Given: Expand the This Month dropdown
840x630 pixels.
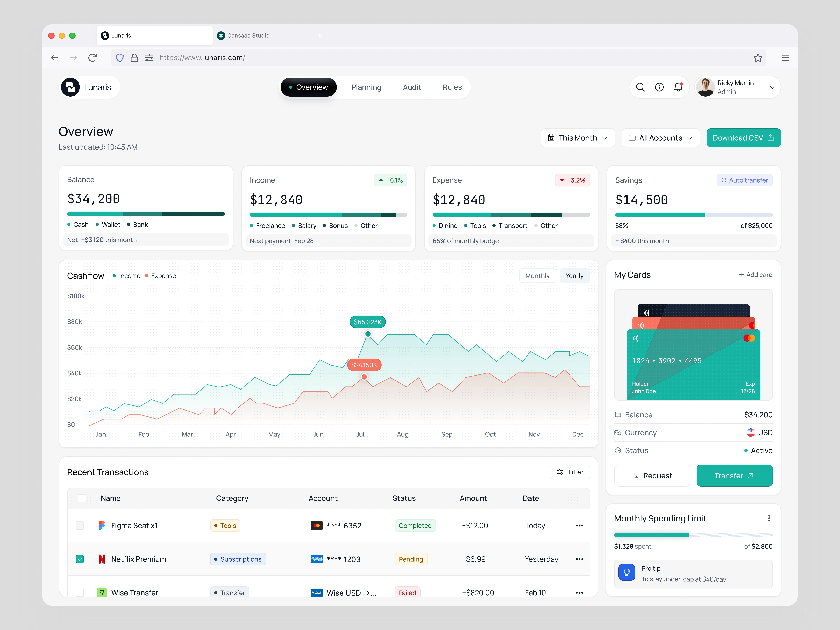Looking at the screenshot, I should click(x=578, y=138).
